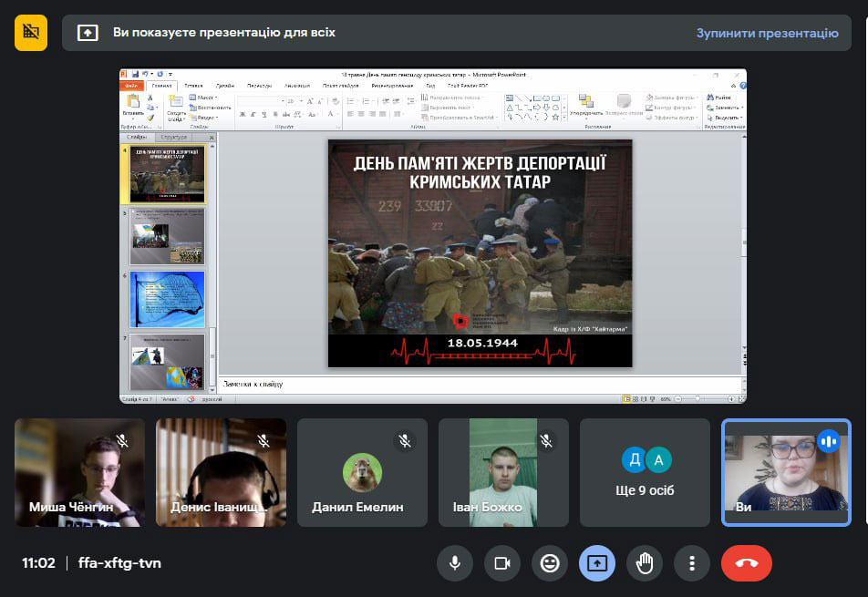Open the 'Ще 9 осіб' participants tile

pos(645,472)
